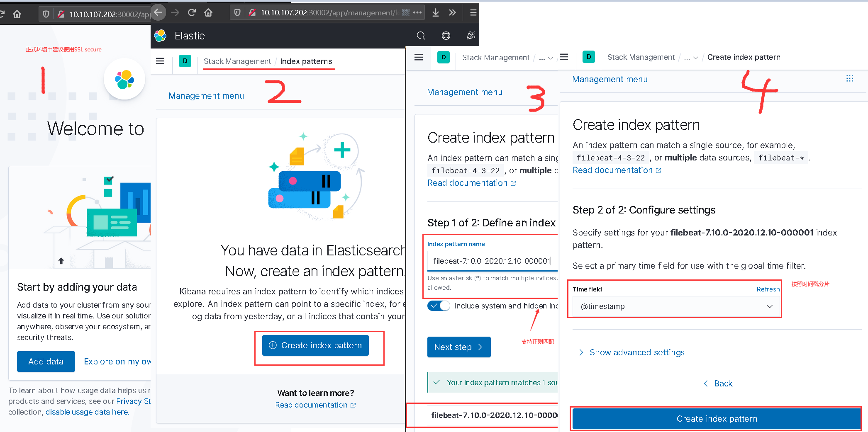Click the Next step button
The image size is (868, 432).
[459, 347]
